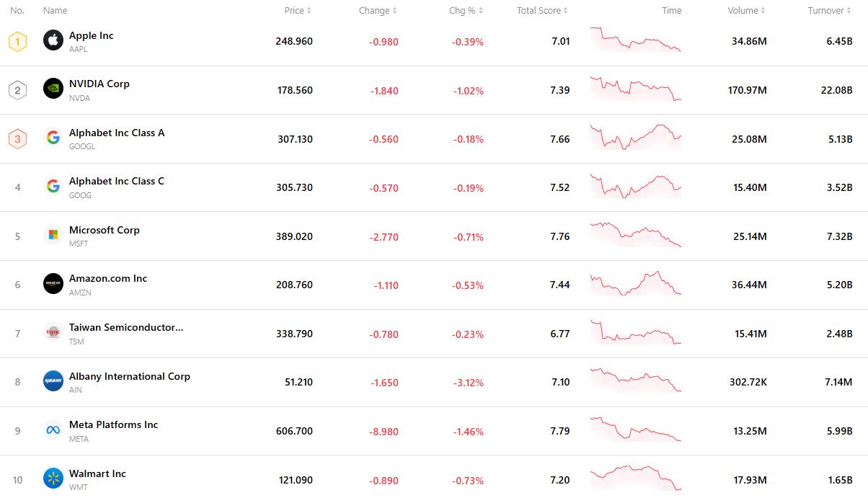Open the Alphabet Inc Class A link

(x=117, y=133)
